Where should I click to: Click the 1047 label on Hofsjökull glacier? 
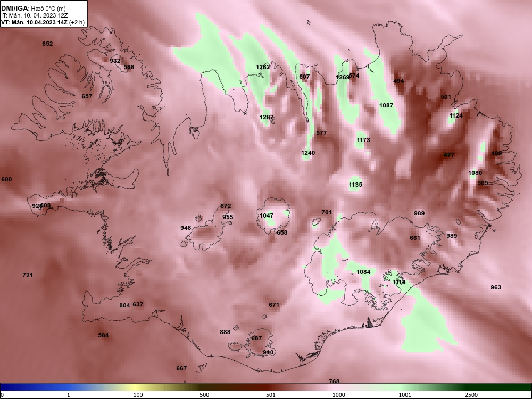(267, 216)
